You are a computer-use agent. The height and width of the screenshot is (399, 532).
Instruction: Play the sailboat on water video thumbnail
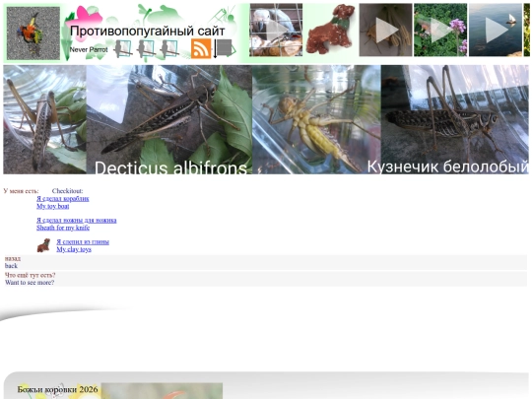coord(496,30)
